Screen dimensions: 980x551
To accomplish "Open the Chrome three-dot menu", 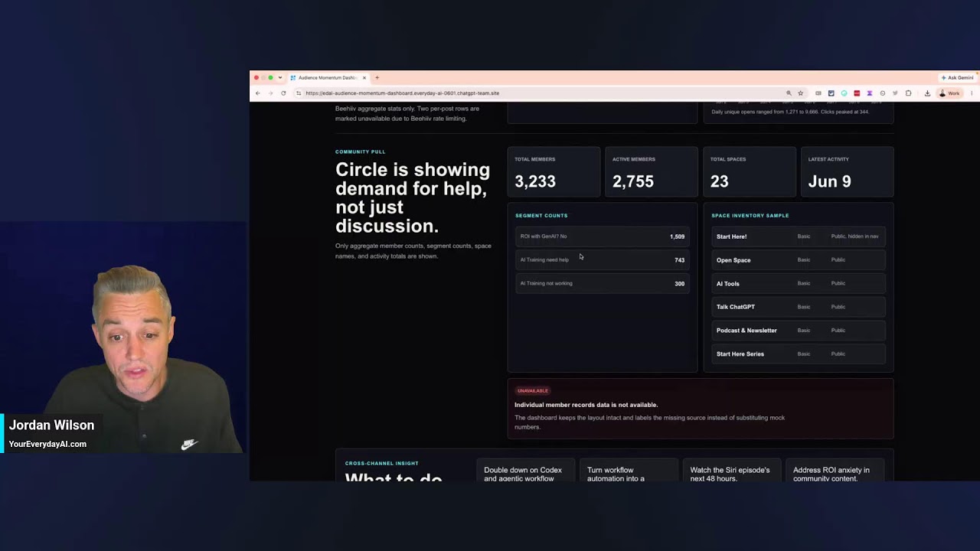I will point(972,93).
